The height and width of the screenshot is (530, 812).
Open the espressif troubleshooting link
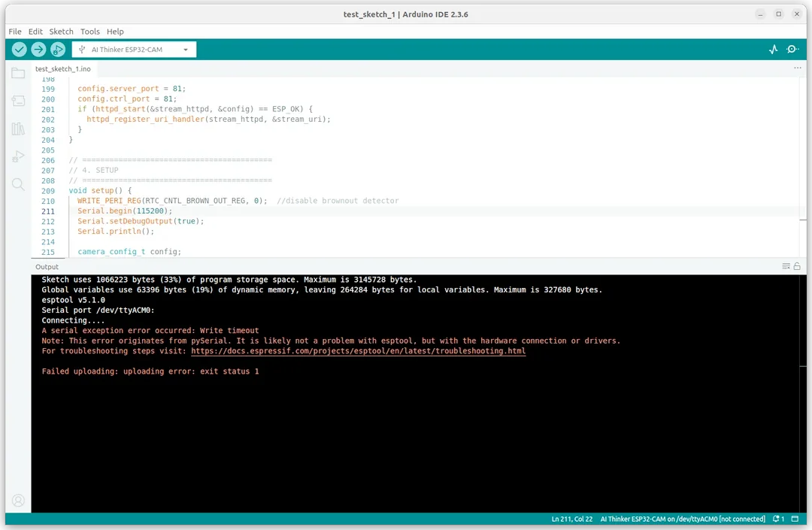(x=359, y=351)
